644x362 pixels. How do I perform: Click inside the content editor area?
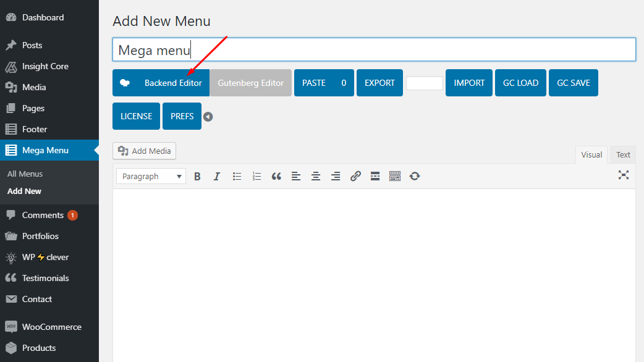pos(374,276)
